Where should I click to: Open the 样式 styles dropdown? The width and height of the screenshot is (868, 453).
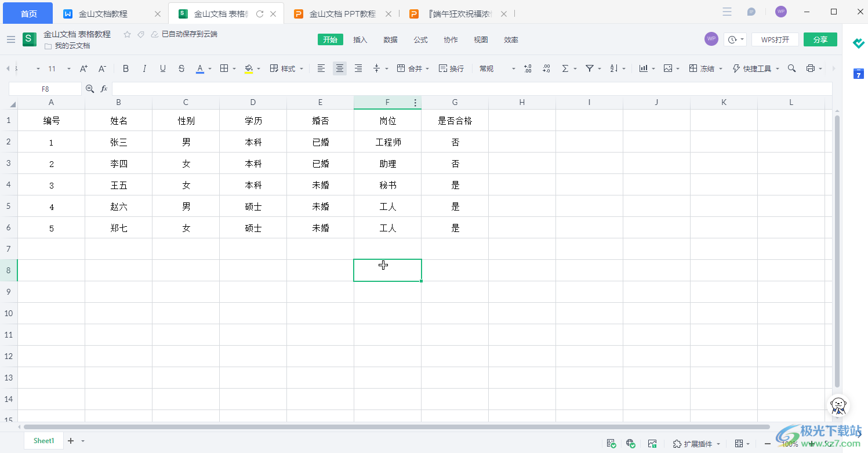(x=287, y=68)
